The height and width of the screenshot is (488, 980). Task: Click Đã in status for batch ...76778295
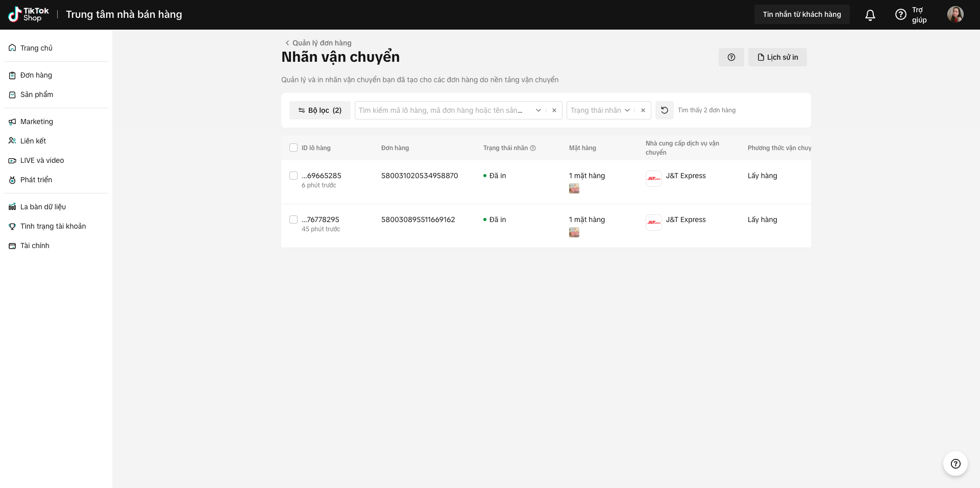tap(495, 219)
